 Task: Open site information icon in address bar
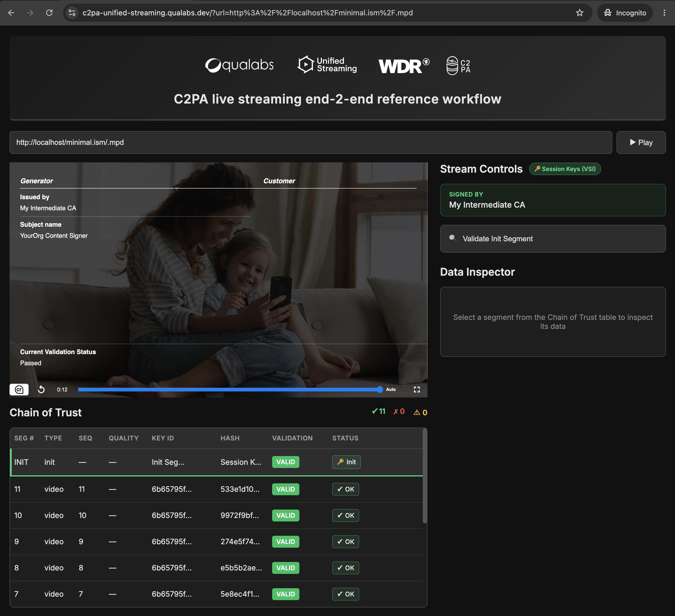[x=72, y=13]
